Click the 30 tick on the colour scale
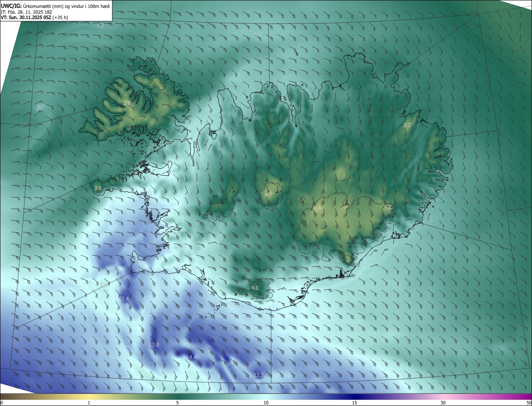 pos(443,403)
